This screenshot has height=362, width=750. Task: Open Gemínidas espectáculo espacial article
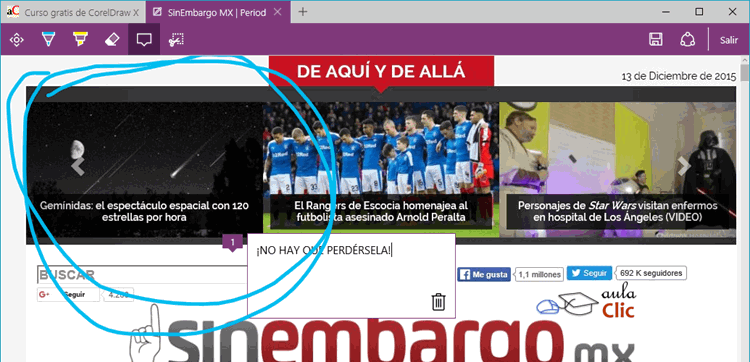144,211
